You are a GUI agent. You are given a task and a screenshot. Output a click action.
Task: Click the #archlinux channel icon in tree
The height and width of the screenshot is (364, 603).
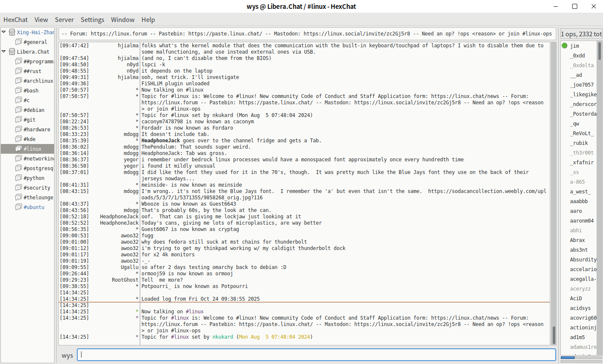[x=18, y=81]
